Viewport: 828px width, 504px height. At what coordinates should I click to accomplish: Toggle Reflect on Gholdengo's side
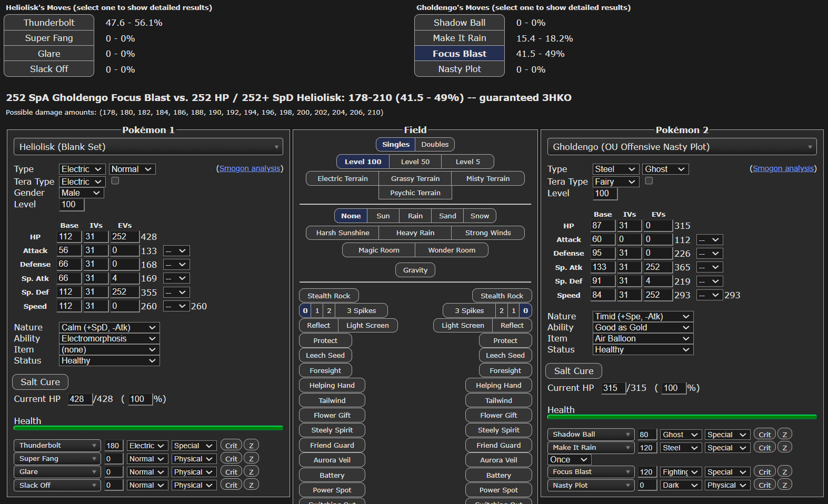pyautogui.click(x=512, y=325)
